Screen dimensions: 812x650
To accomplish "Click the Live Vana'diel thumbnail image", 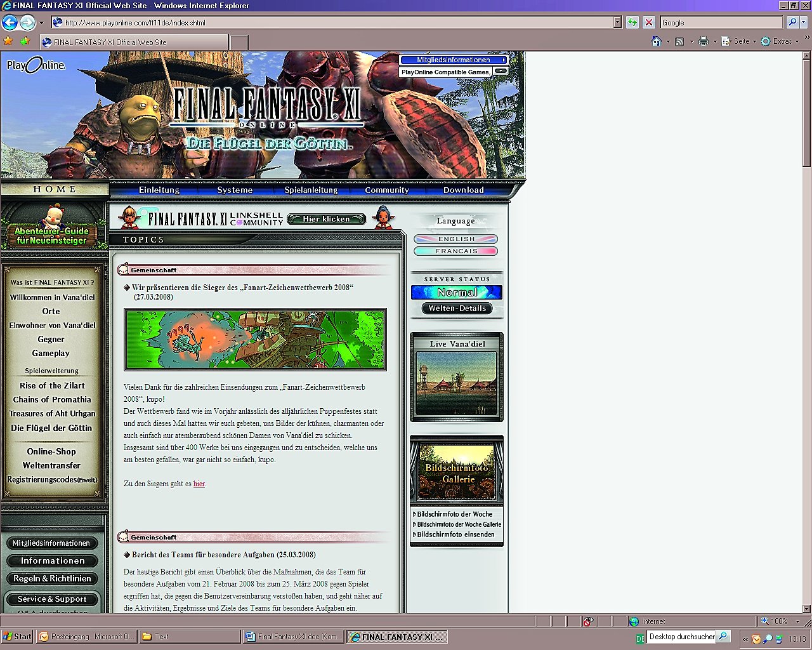I will coord(456,383).
